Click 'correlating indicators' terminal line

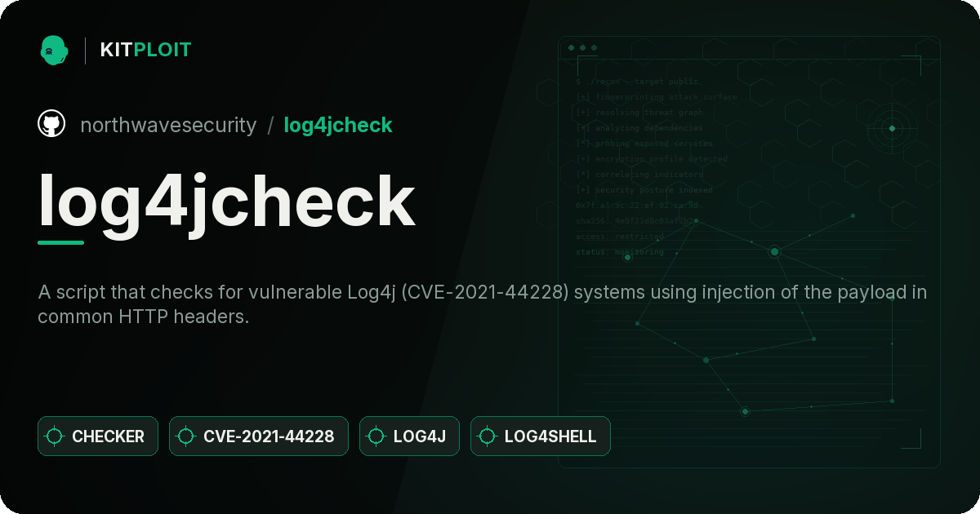(639, 175)
